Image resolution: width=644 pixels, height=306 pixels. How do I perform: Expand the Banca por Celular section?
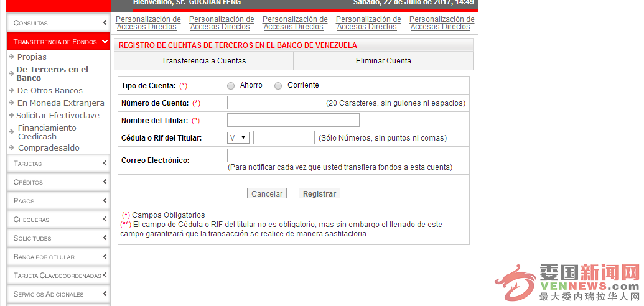58,257
